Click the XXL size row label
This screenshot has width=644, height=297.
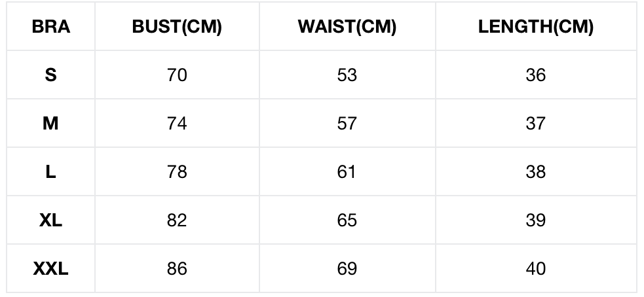pos(51,268)
